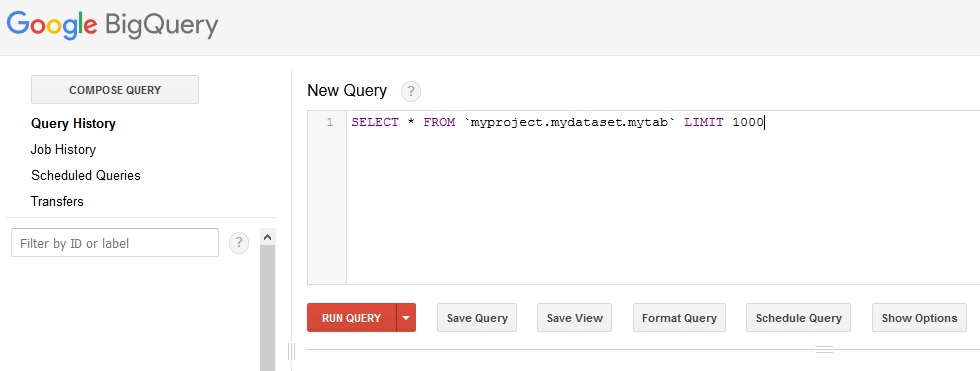Click the Show Options button
This screenshot has height=371, width=980.
point(919,318)
